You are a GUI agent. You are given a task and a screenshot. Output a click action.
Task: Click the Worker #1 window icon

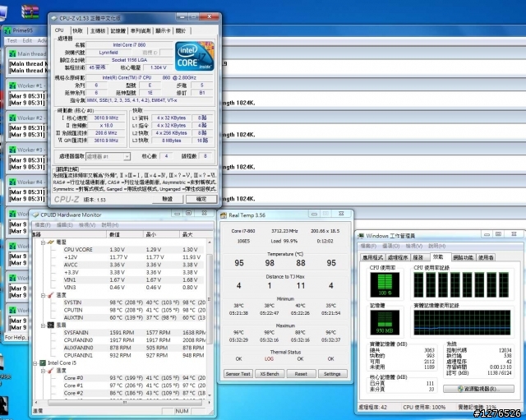(13, 85)
